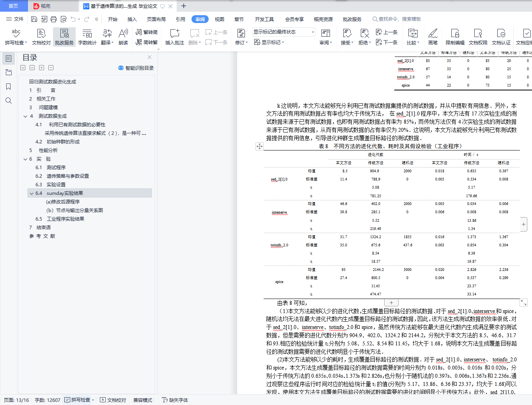This screenshot has width=532, height=405.
Task: Click the bookmark icon in left sidebar
Action: 9,87
